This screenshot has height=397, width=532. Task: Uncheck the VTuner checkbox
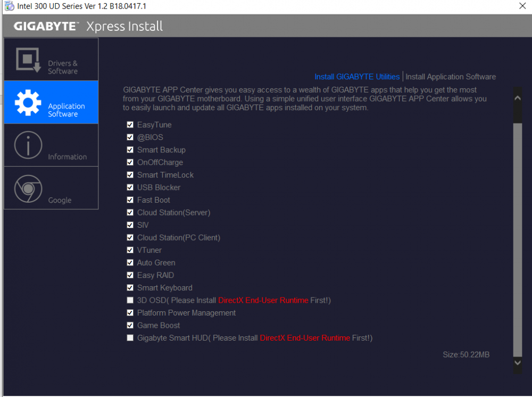click(130, 250)
